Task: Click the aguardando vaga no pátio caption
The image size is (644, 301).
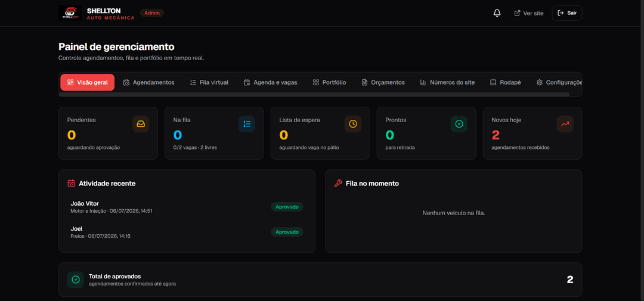Action: (x=309, y=147)
